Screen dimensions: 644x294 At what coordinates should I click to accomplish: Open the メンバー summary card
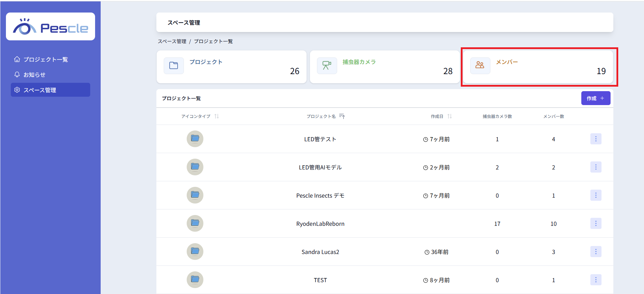[x=538, y=67]
